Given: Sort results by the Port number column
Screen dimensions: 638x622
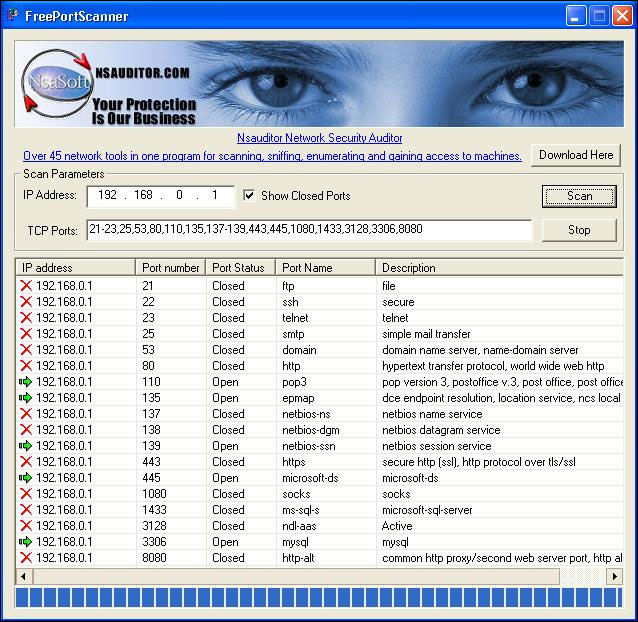Looking at the screenshot, I should (170, 268).
